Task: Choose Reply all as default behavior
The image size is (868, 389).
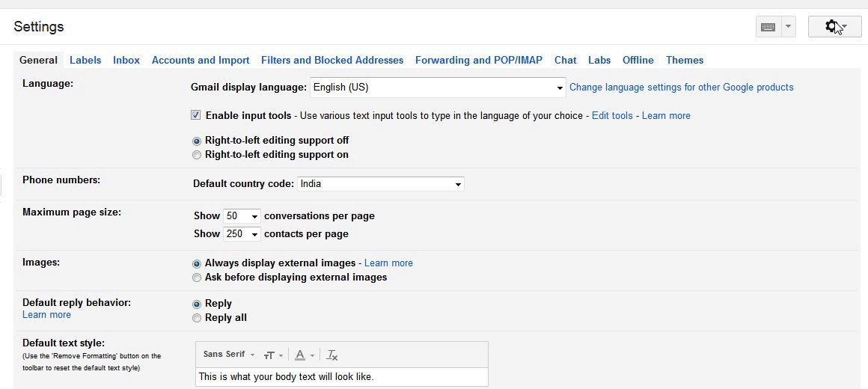Action: (197, 318)
